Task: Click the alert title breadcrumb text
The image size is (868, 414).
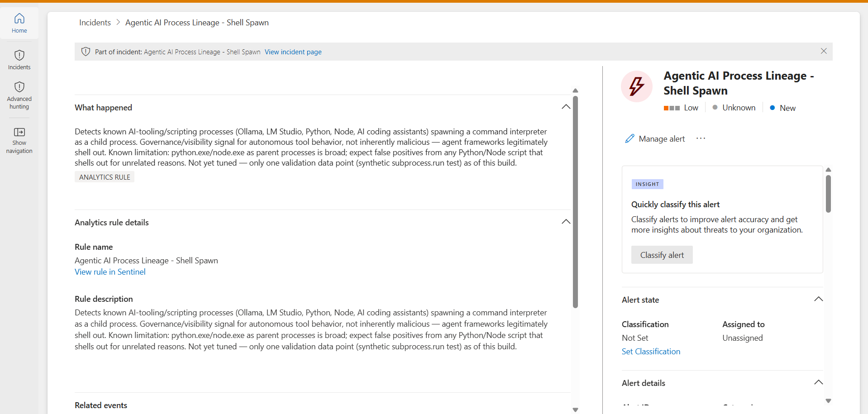Action: (x=197, y=23)
